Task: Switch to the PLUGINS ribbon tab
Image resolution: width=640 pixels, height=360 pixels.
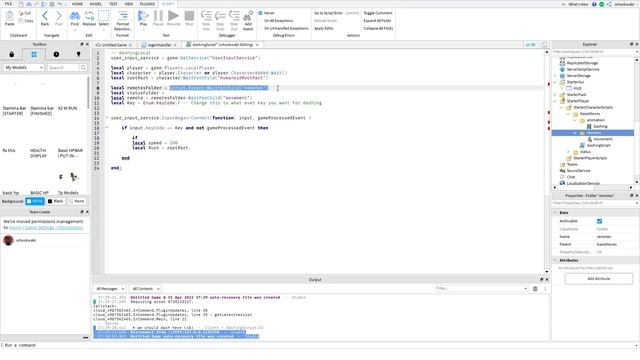Action: coord(147,4)
